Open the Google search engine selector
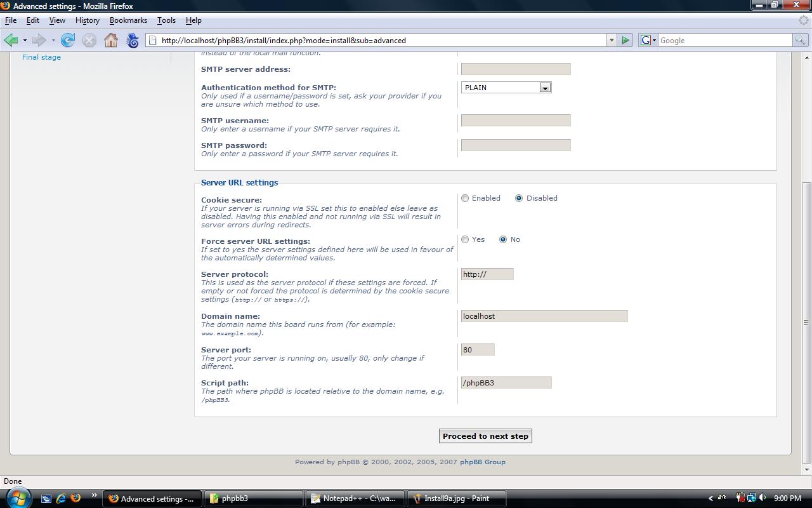812x508 pixels. 647,40
